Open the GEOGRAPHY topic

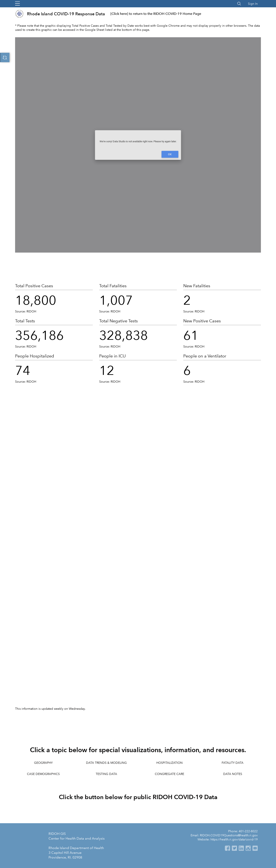coord(43,762)
